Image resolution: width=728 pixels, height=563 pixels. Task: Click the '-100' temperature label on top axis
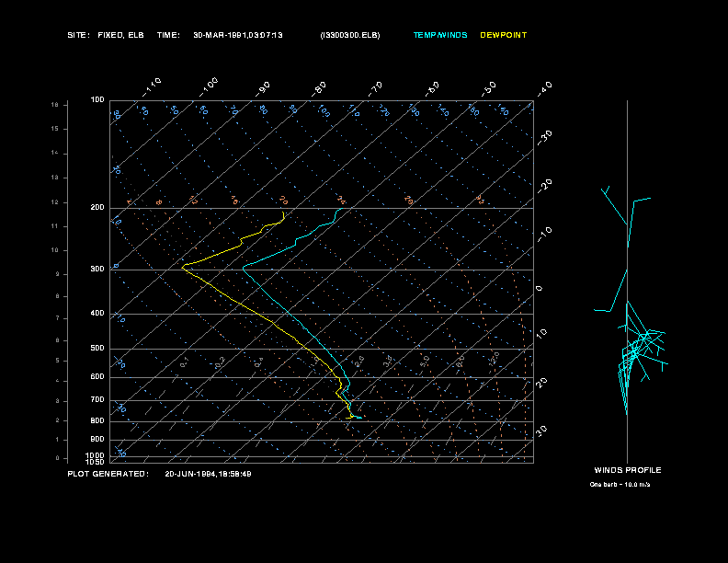[209, 86]
